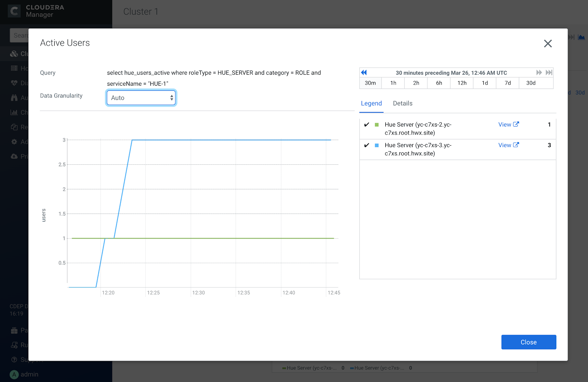Click the blue line plateau on the chart
588x382 pixels.
point(232,140)
